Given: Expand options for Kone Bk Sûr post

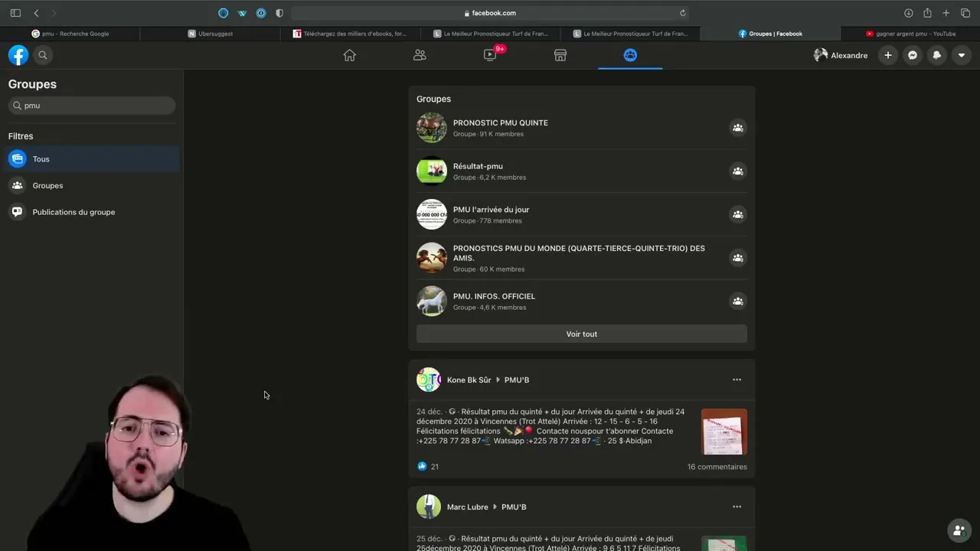Looking at the screenshot, I should pos(737,380).
